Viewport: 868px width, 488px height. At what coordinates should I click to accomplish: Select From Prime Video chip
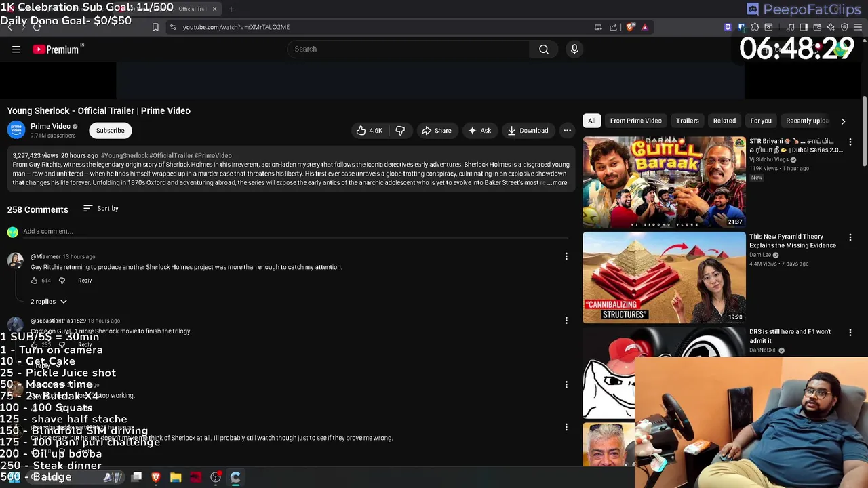pyautogui.click(x=635, y=121)
